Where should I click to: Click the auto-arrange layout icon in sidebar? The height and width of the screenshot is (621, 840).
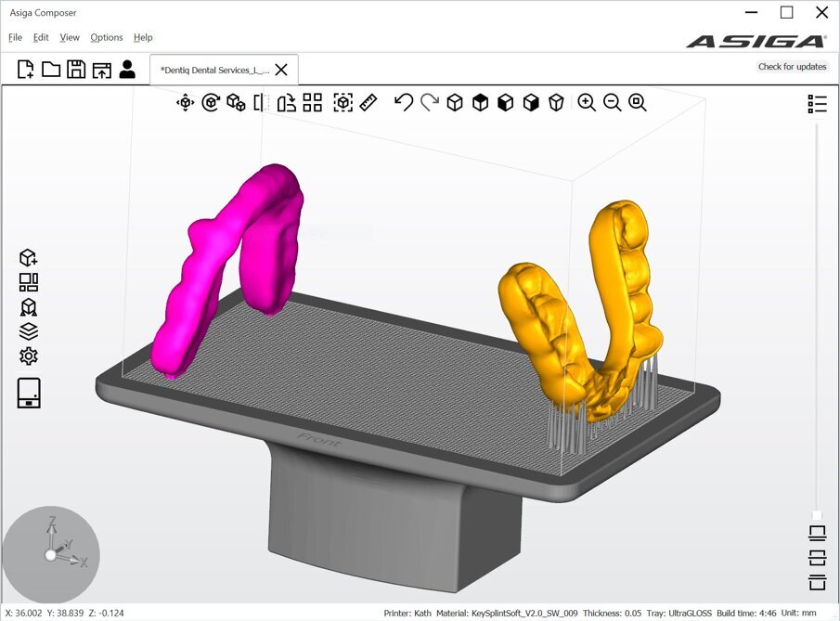pos(29,282)
